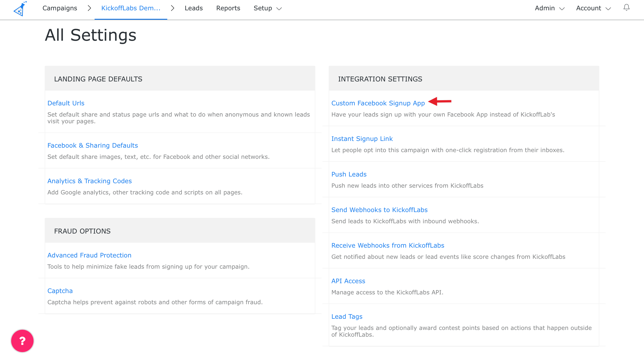The image size is (644, 357).
Task: Click description 'Send leads to KickoffLabs with inbound webhooks.'
Action: [x=405, y=221]
